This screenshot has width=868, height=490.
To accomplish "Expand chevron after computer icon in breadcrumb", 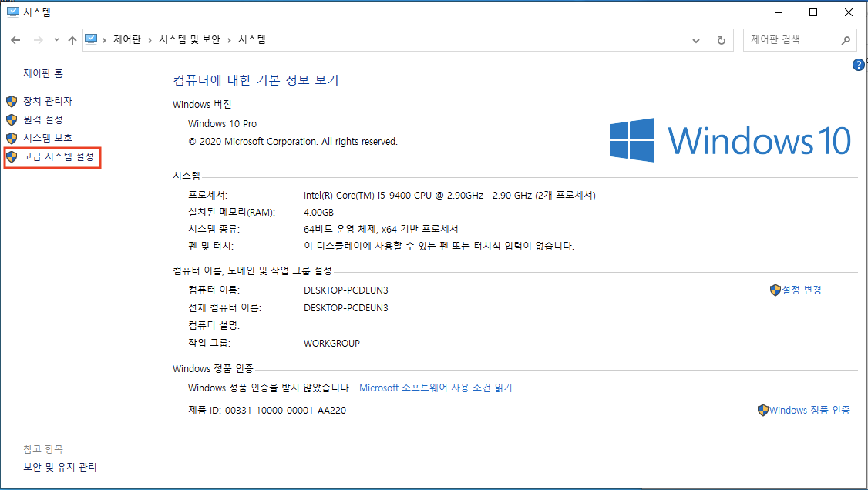I will 104,40.
